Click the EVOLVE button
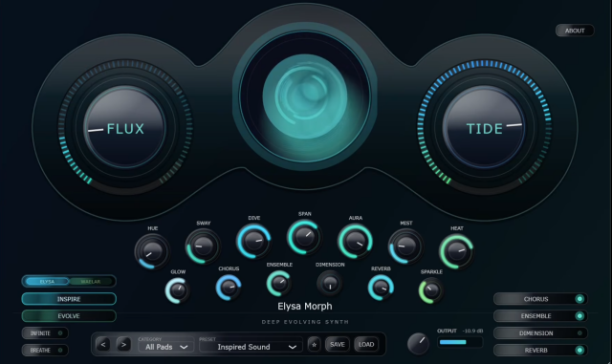The image size is (612, 364). coord(69,316)
